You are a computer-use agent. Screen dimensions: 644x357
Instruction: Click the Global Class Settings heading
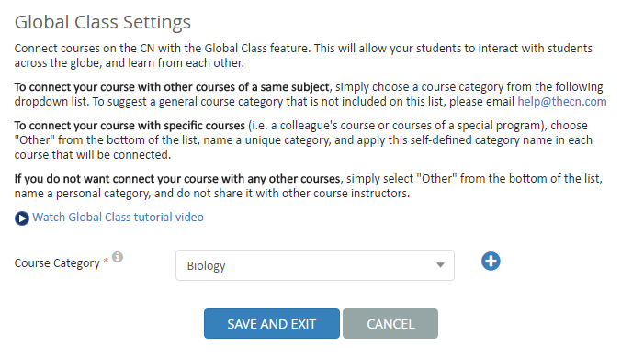(103, 22)
